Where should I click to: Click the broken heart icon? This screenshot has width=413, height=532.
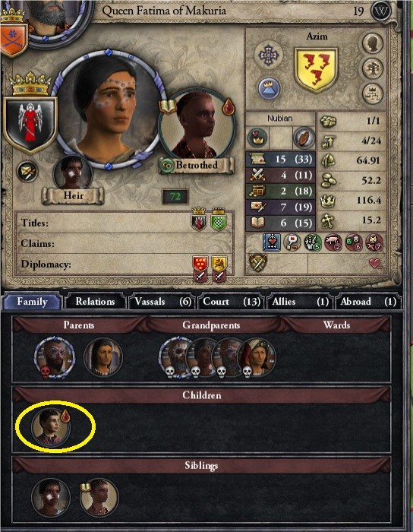pos(375,264)
